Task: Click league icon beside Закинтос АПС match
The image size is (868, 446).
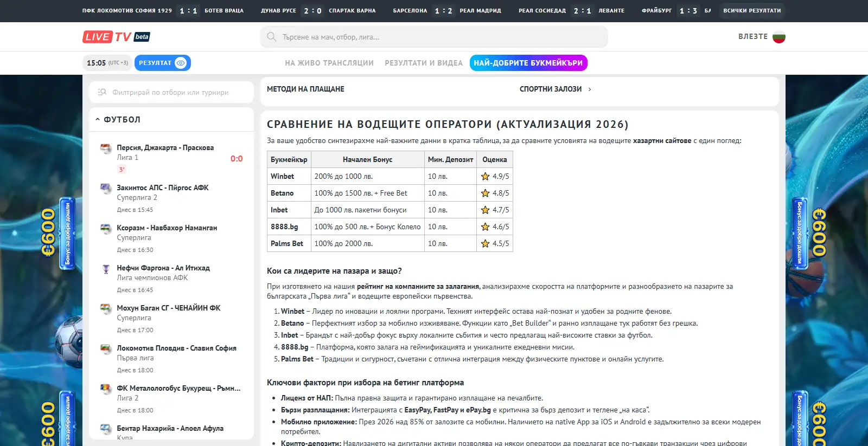Action: point(106,188)
